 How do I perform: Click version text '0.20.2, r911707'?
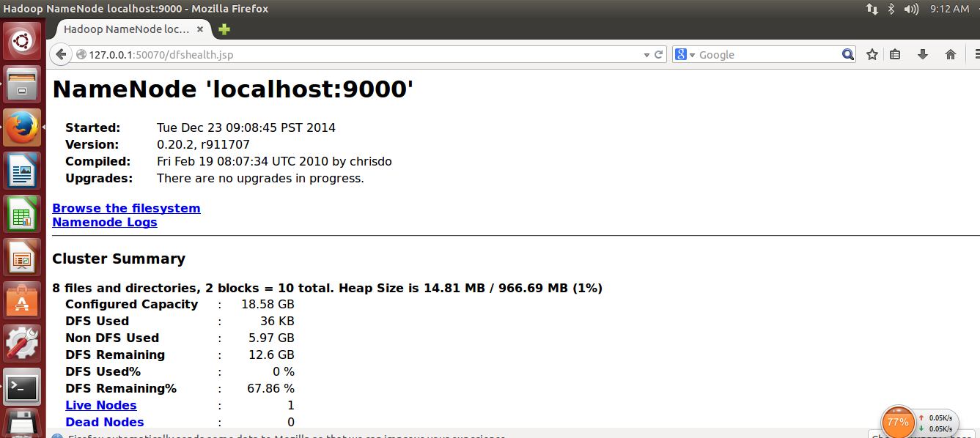coord(203,144)
